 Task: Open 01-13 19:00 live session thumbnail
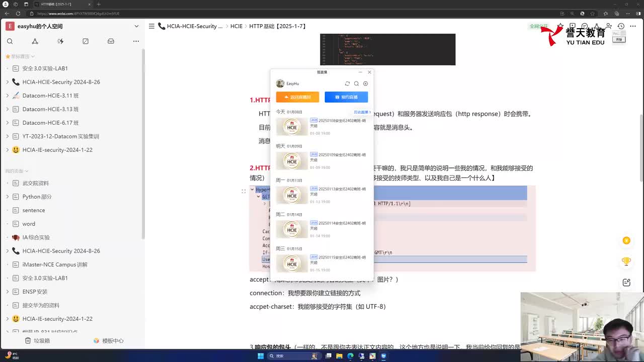tap(292, 195)
